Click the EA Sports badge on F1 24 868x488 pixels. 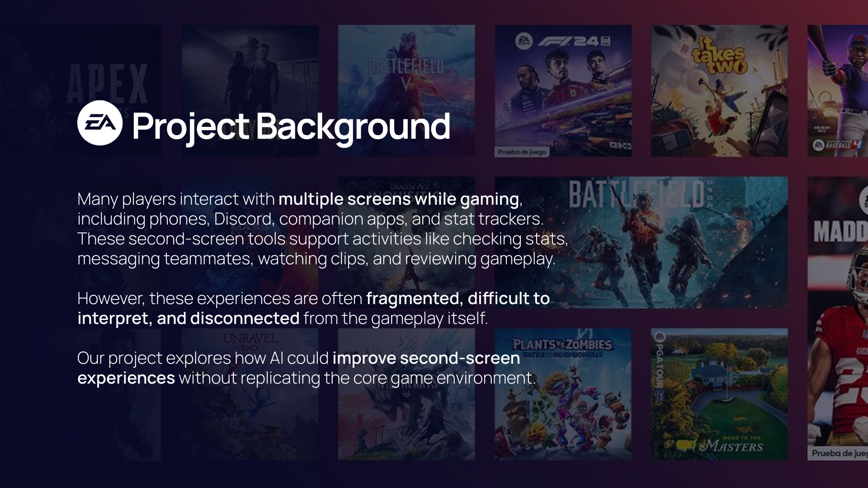(x=524, y=42)
